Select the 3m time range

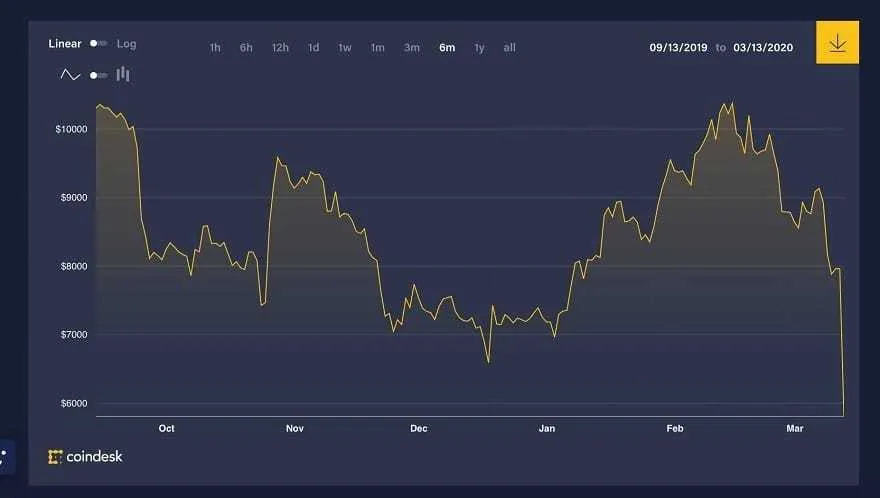coord(411,48)
